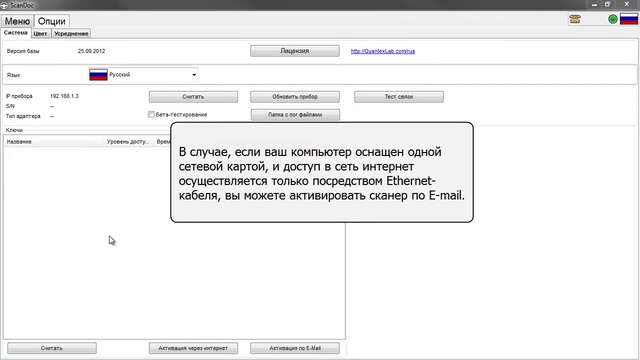Click the bottom Считать keys button
The image size is (640, 360).
[52, 348]
